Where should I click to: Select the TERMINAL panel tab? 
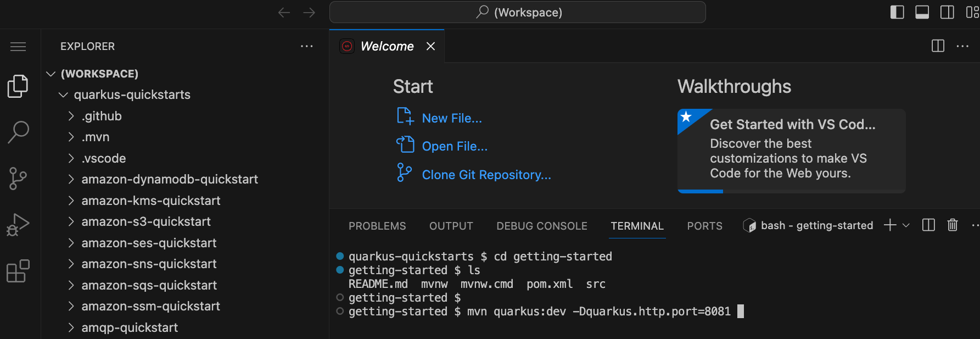(x=637, y=226)
